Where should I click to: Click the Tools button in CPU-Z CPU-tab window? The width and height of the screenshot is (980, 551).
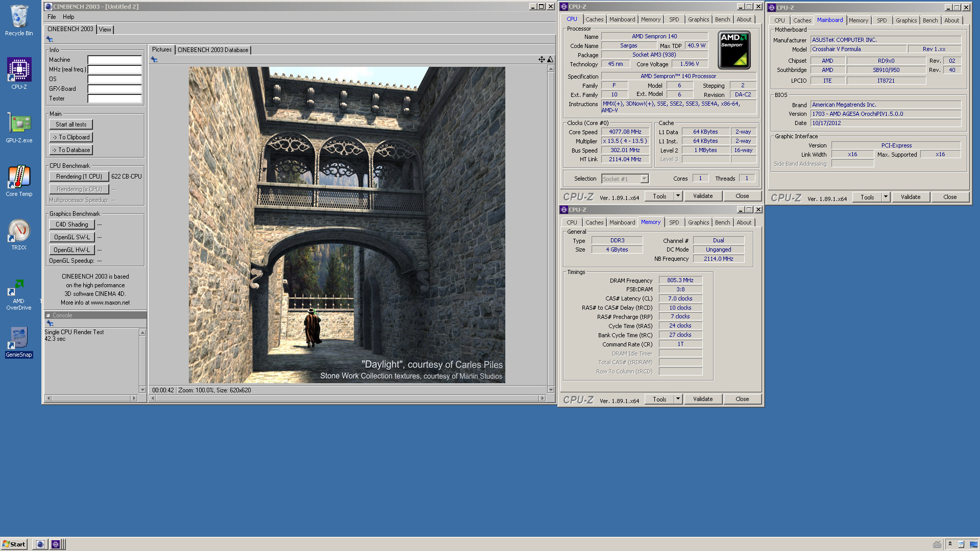[x=659, y=196]
